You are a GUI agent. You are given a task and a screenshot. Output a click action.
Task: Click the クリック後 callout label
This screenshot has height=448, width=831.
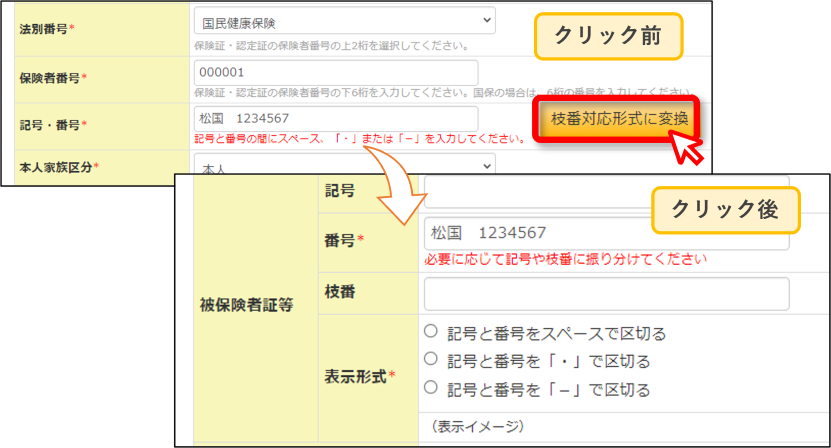click(726, 210)
